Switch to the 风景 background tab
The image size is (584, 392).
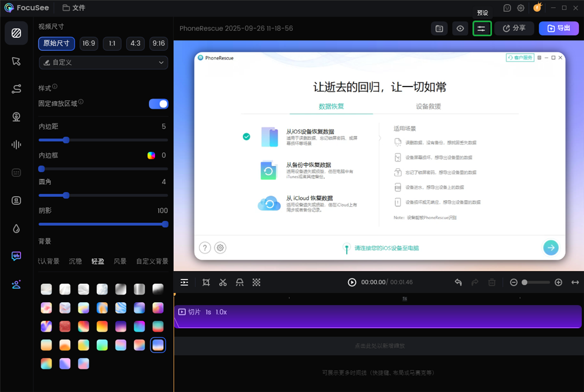(120, 261)
